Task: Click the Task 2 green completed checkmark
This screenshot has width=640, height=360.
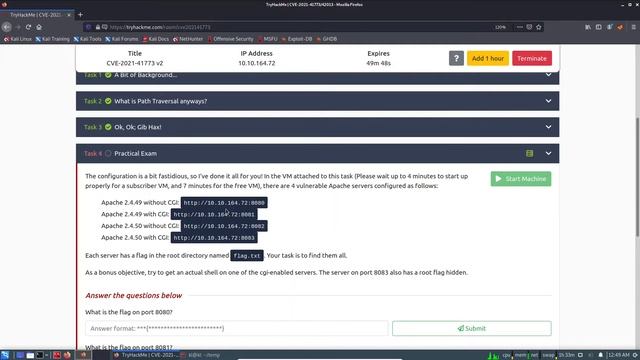Action: coord(108,101)
